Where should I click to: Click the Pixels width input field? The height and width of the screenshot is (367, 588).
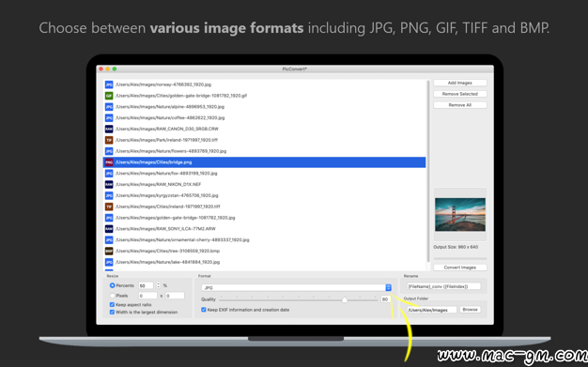[147, 296]
